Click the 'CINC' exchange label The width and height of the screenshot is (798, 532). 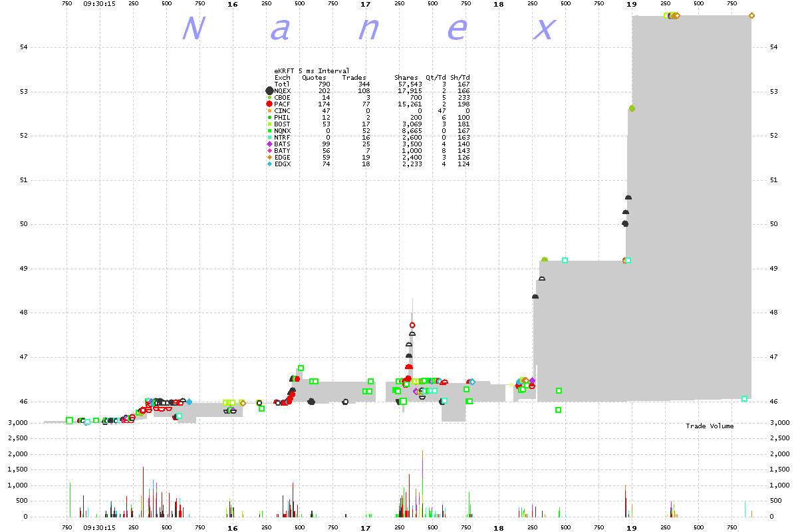(x=283, y=111)
